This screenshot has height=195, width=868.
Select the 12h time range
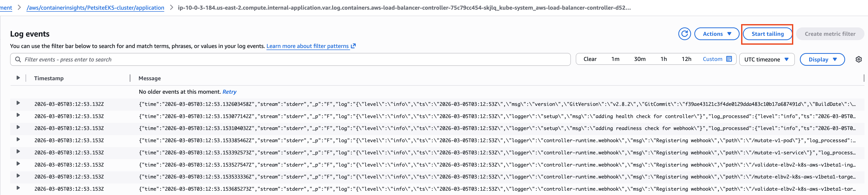coord(686,59)
